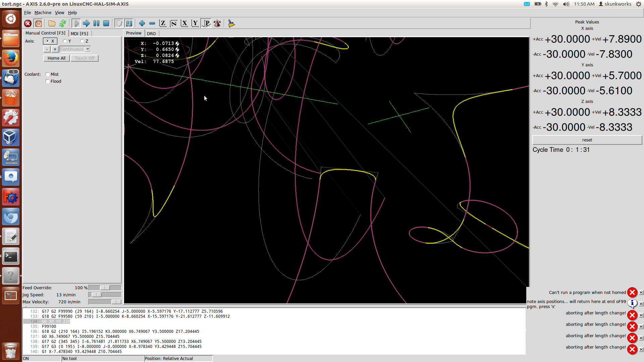Run next line with step arrow
The width and height of the screenshot is (644, 362).
pyautogui.click(x=86, y=23)
